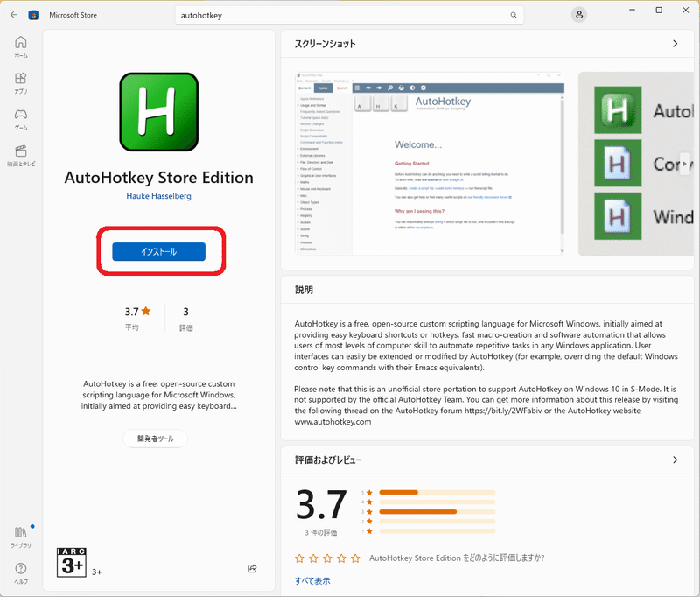Advance screenshots with the next arrow

pyautogui.click(x=684, y=164)
